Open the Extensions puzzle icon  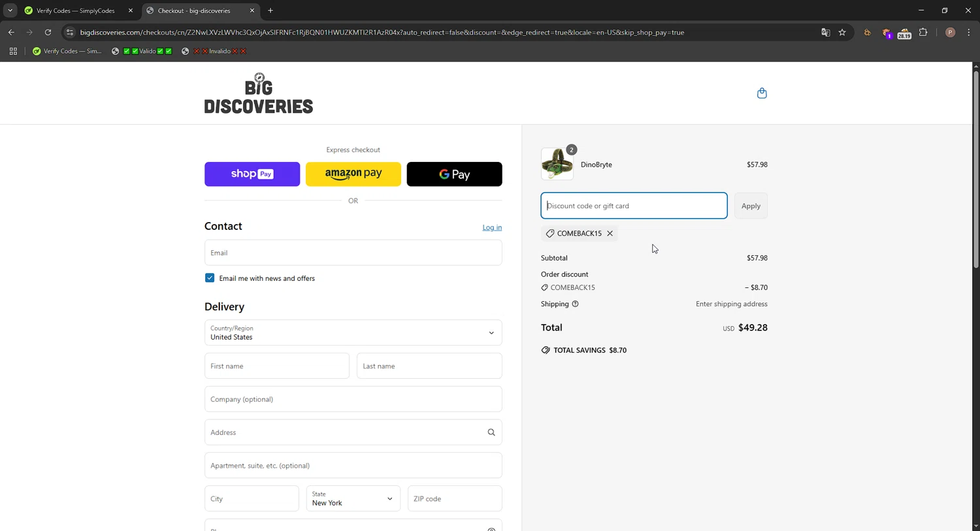pyautogui.click(x=923, y=32)
